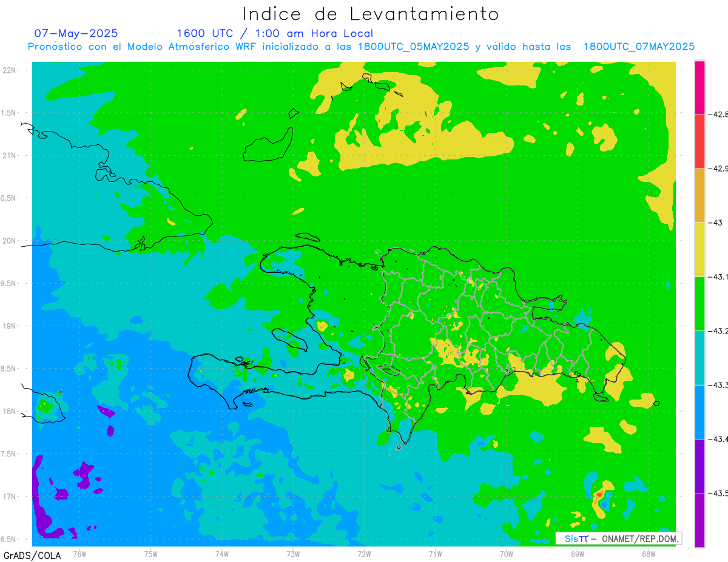
Task: Click the violet swatch at the legend bottom
Action: click(699, 520)
